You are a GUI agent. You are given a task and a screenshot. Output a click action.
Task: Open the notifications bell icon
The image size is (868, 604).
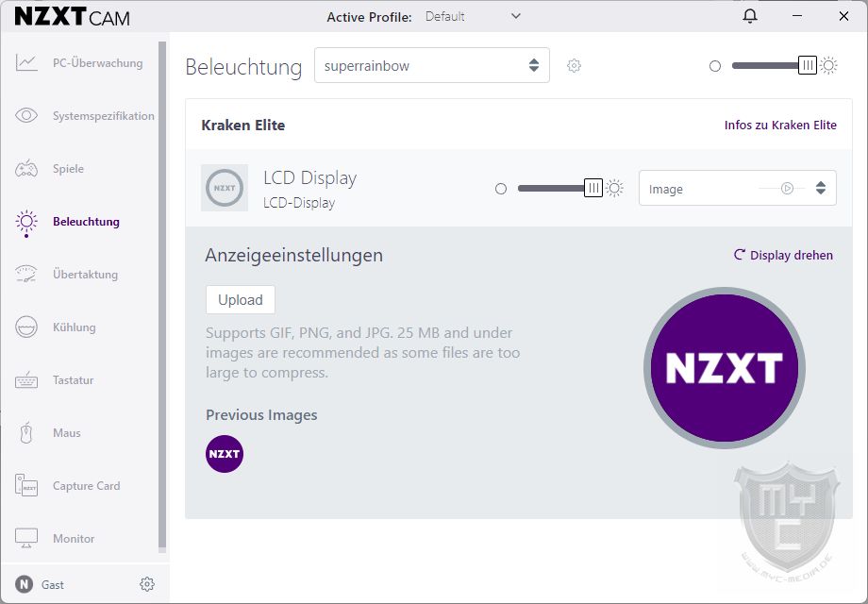750,17
